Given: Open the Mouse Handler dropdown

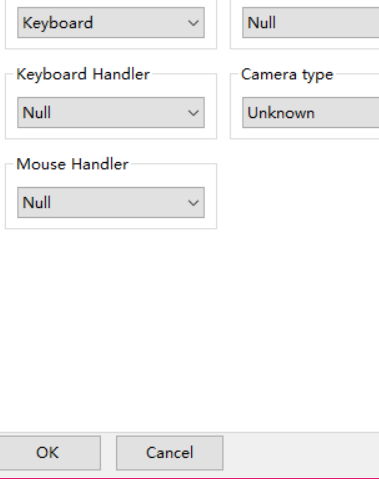Looking at the screenshot, I should 111,203.
